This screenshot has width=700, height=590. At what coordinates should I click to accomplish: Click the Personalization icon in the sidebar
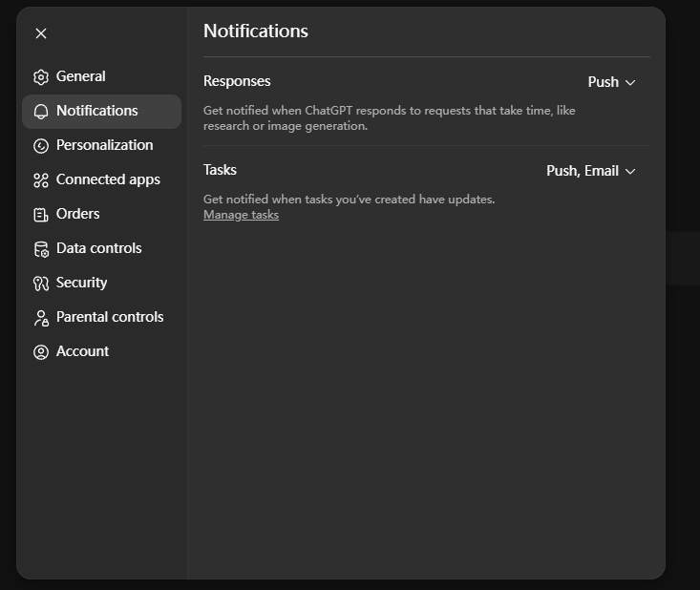(40, 146)
